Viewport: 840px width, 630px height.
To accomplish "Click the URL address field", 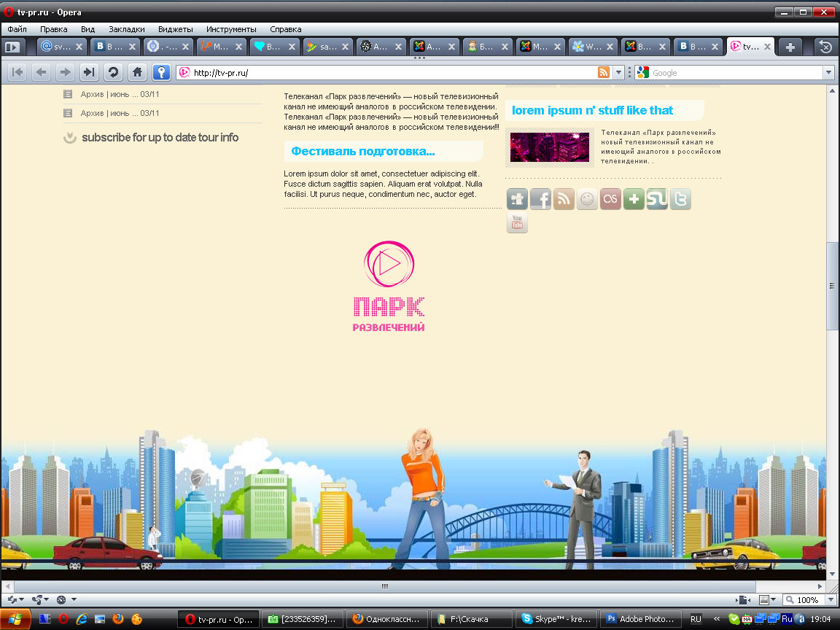I will 394,72.
